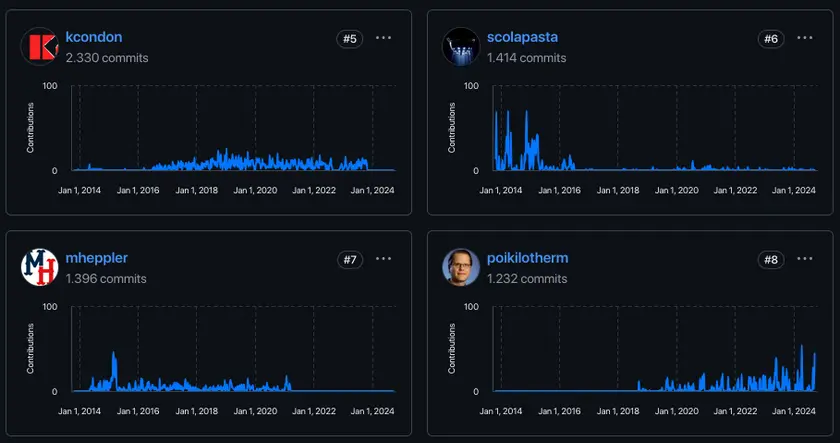Go to the poikilotherm profile link
The width and height of the screenshot is (840, 443).
527,258
